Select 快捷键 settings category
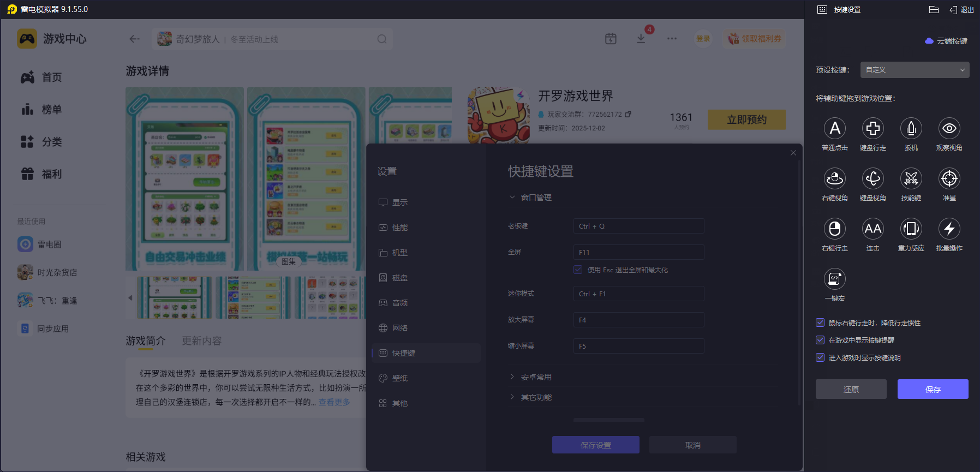 click(x=426, y=353)
